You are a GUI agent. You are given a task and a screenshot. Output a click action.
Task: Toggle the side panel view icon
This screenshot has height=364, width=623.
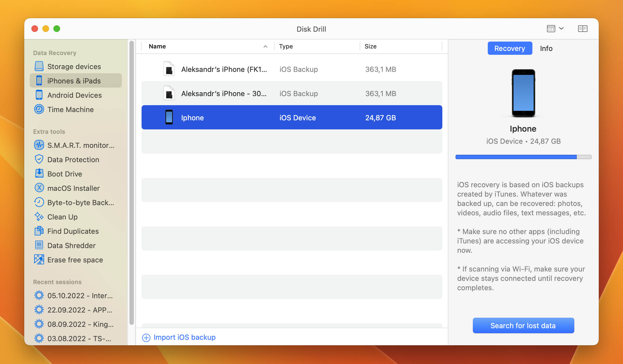(x=583, y=29)
